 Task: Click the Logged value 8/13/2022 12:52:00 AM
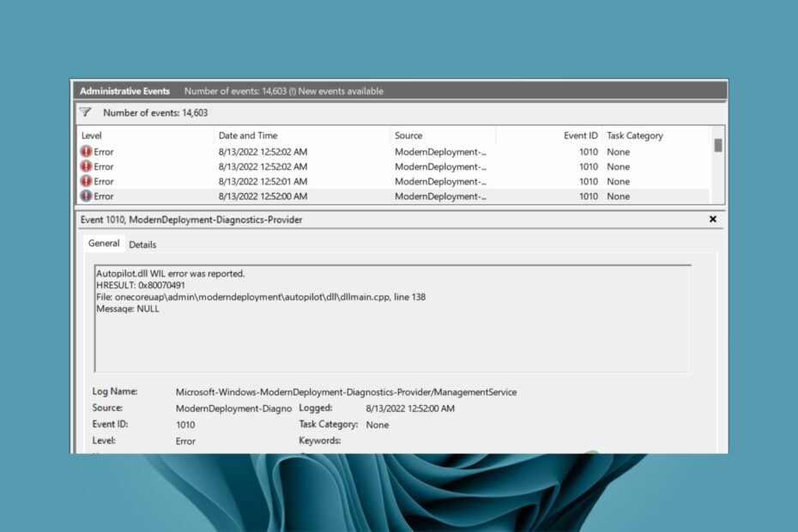[x=410, y=408]
